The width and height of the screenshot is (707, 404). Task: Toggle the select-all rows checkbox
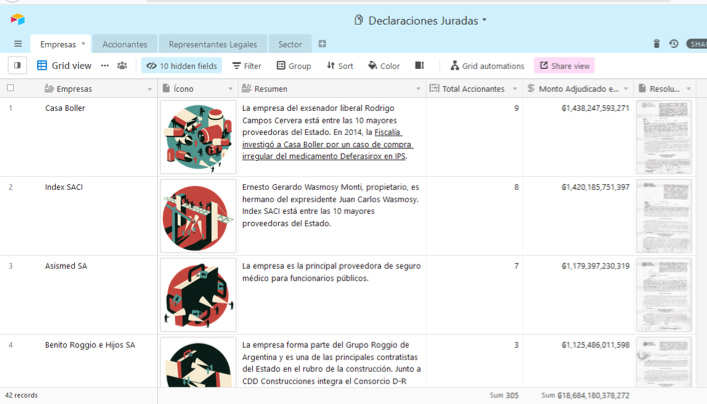(x=11, y=89)
